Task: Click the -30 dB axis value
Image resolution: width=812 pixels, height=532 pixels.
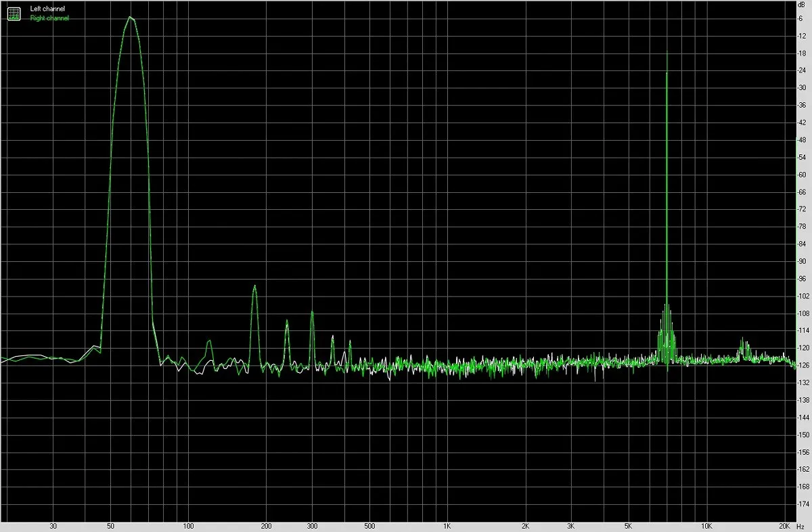Action: 803,88
